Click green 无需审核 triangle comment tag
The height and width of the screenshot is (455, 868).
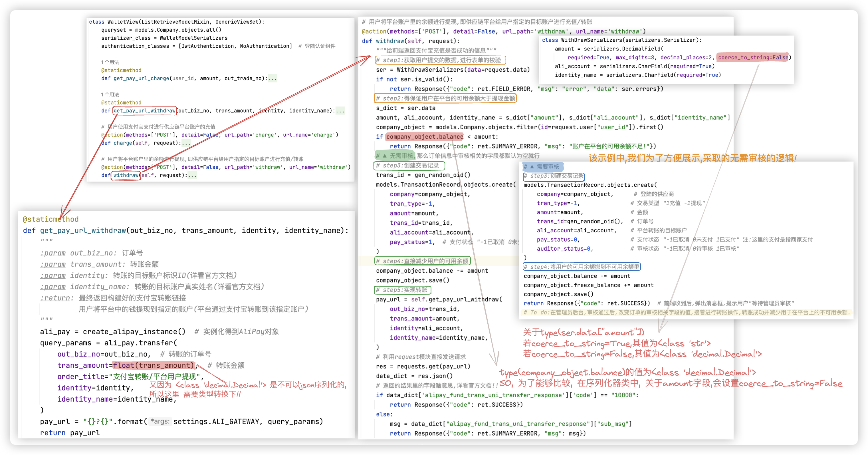pyautogui.click(x=395, y=156)
